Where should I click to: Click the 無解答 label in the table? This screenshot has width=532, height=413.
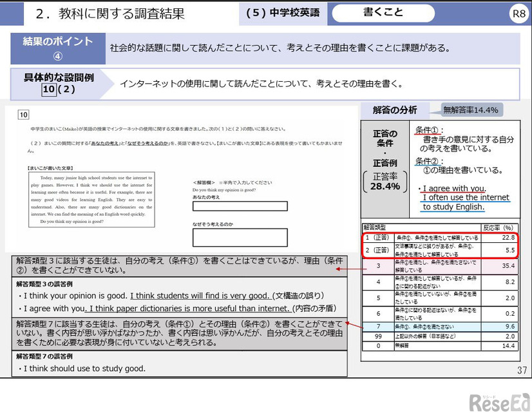coord(402,345)
